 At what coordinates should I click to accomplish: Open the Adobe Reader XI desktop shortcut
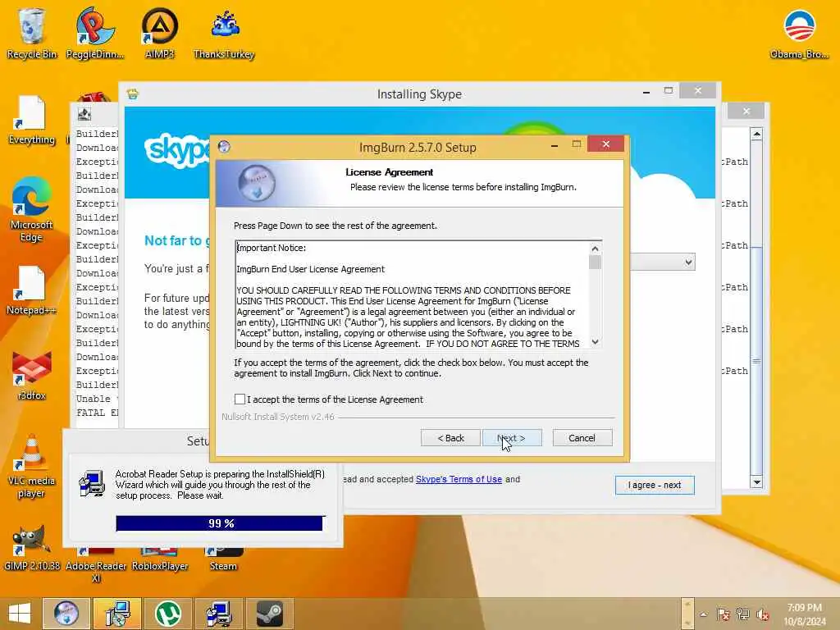(96, 566)
